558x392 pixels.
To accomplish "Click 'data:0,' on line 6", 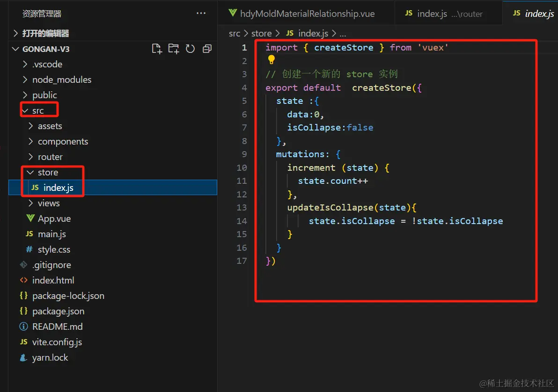I will pos(306,114).
